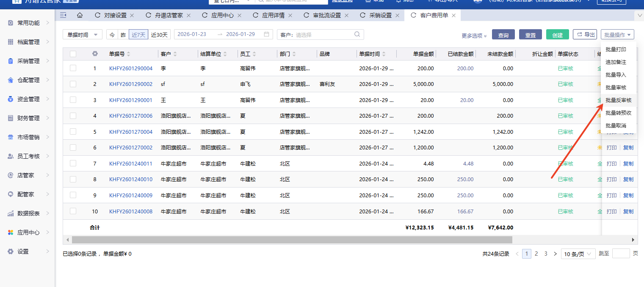
Task: Click the search magnifier in customer field
Action: point(357,34)
